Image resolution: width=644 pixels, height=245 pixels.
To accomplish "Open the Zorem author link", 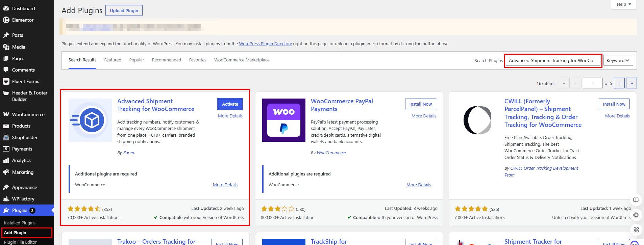I will pos(129,153).
